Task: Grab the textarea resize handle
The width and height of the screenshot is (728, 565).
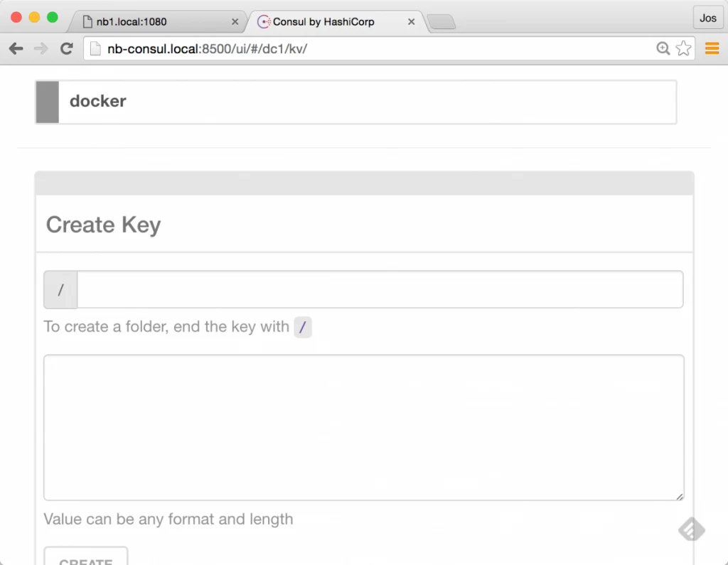Action: 679,496
